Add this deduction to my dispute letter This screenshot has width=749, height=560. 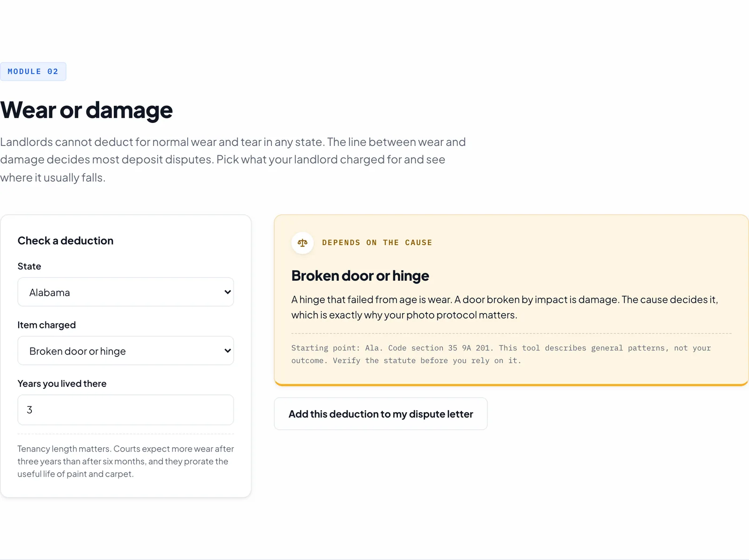[381, 414]
